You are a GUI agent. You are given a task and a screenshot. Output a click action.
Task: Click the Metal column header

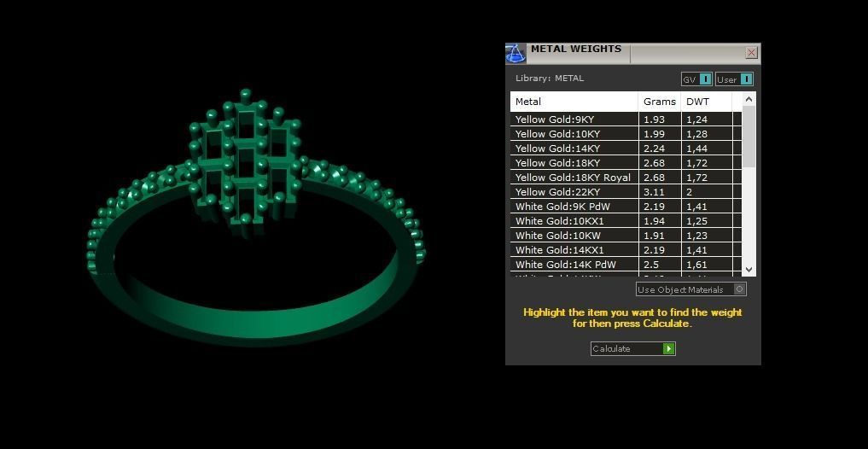point(574,102)
